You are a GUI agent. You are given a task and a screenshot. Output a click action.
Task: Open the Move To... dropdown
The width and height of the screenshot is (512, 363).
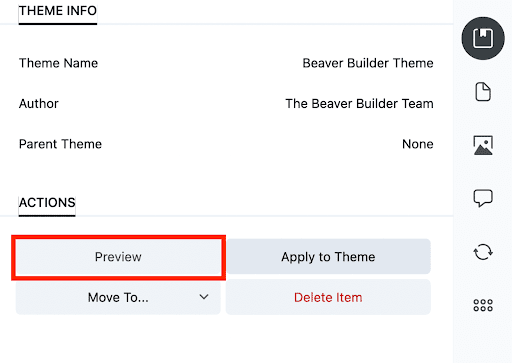point(118,297)
